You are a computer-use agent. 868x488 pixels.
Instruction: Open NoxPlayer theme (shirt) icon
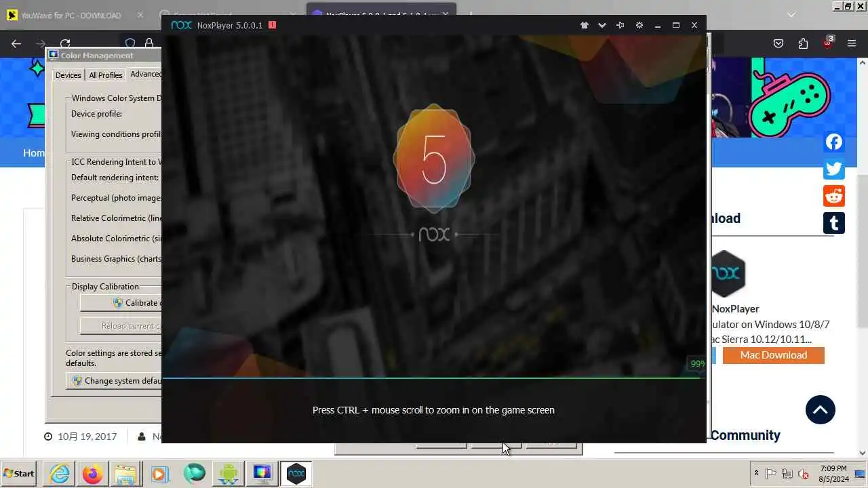pyautogui.click(x=584, y=25)
